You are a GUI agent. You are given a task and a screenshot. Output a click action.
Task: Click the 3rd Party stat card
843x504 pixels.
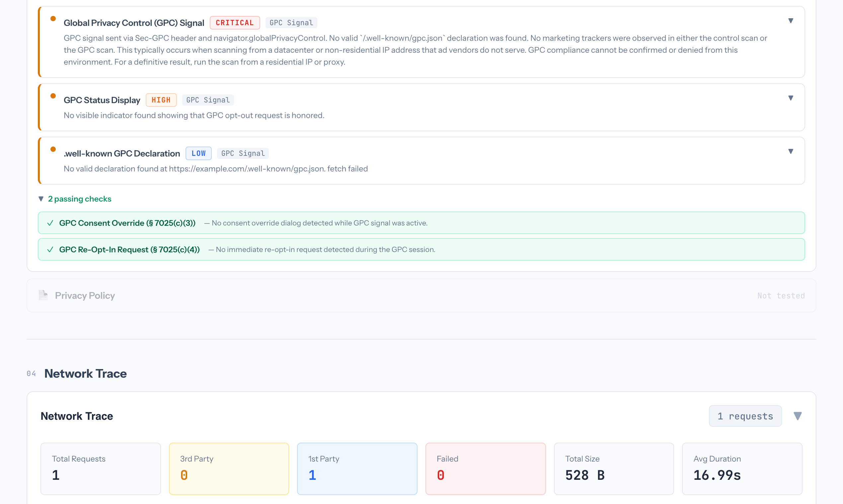click(229, 469)
